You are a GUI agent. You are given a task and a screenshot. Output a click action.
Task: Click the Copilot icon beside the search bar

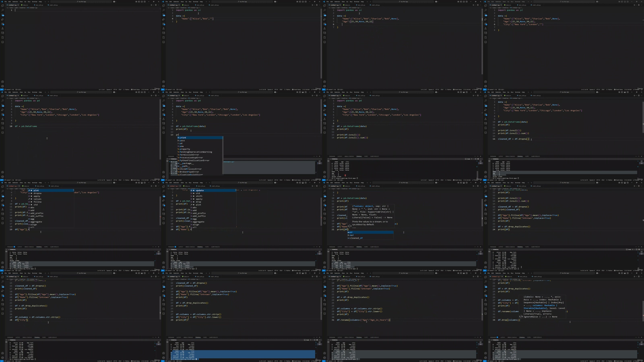pyautogui.click(x=114, y=1)
